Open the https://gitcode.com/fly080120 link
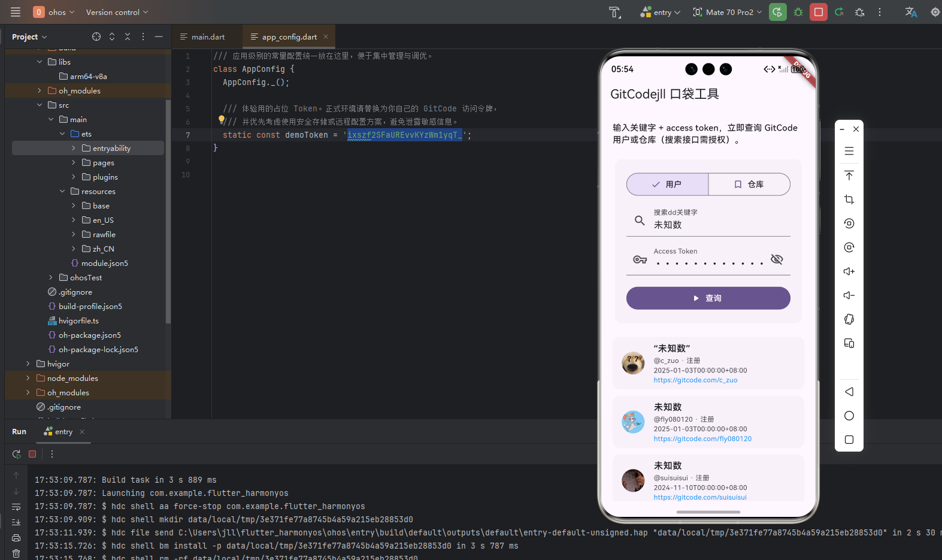The height and width of the screenshot is (560, 942). [702, 438]
